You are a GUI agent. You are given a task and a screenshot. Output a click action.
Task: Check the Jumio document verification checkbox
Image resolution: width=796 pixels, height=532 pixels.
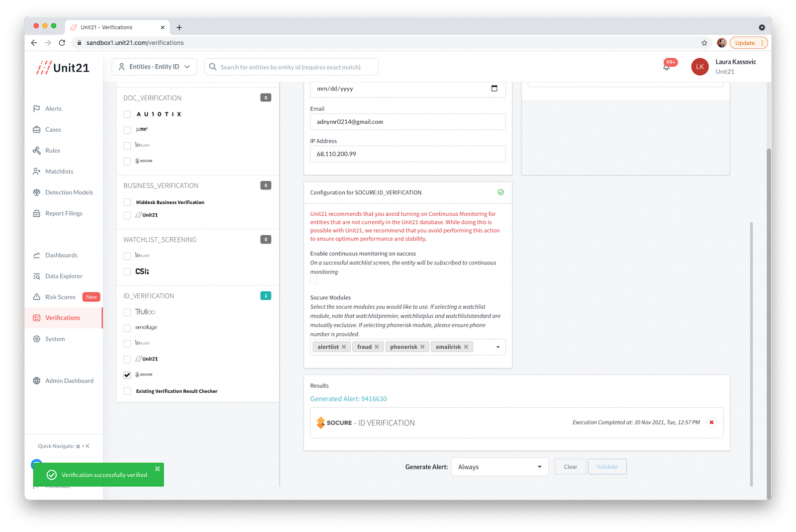click(x=127, y=130)
